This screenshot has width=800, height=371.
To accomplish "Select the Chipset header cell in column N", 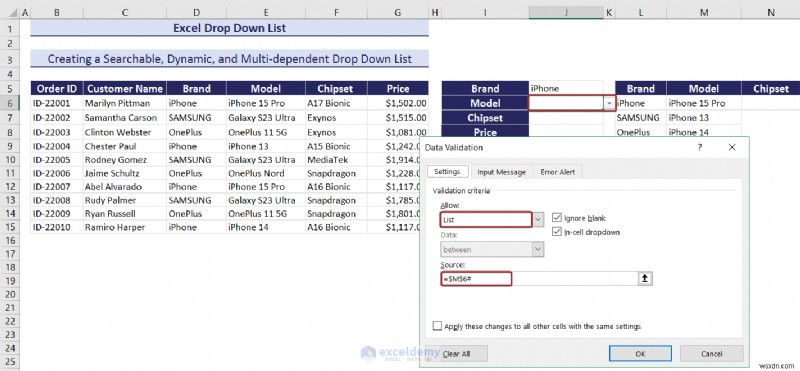I will pos(770,88).
